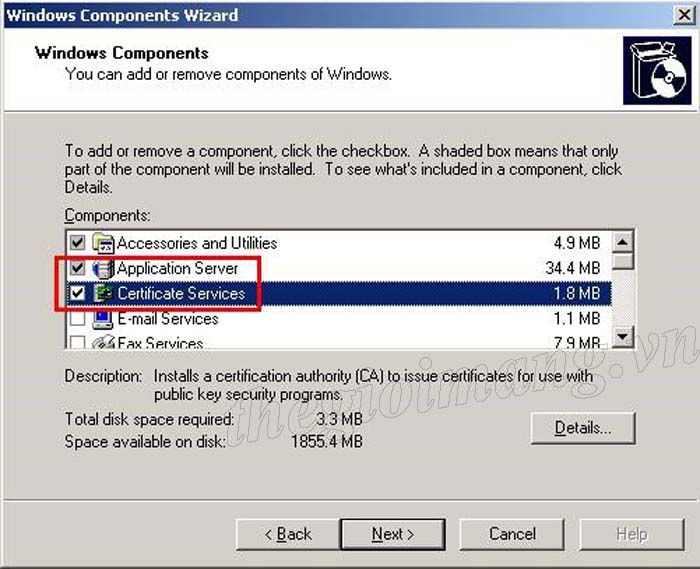Click the 4.9 MB size value

coord(577,243)
